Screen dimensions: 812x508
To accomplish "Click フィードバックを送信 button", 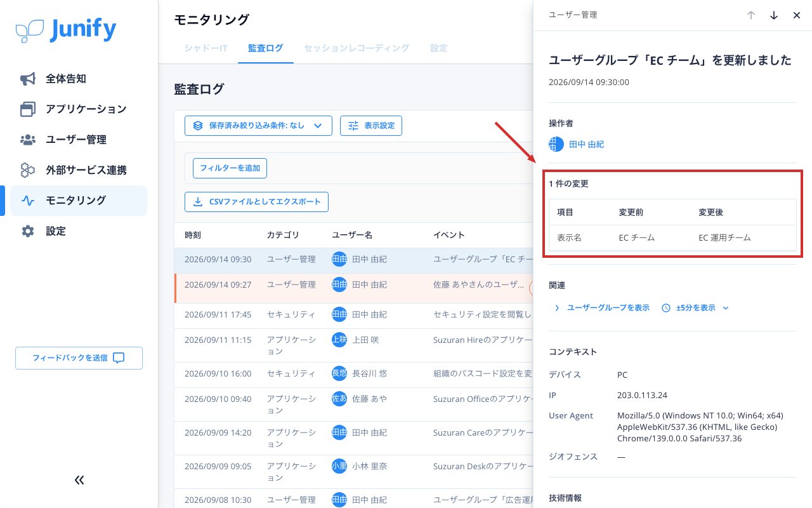I will tap(79, 358).
